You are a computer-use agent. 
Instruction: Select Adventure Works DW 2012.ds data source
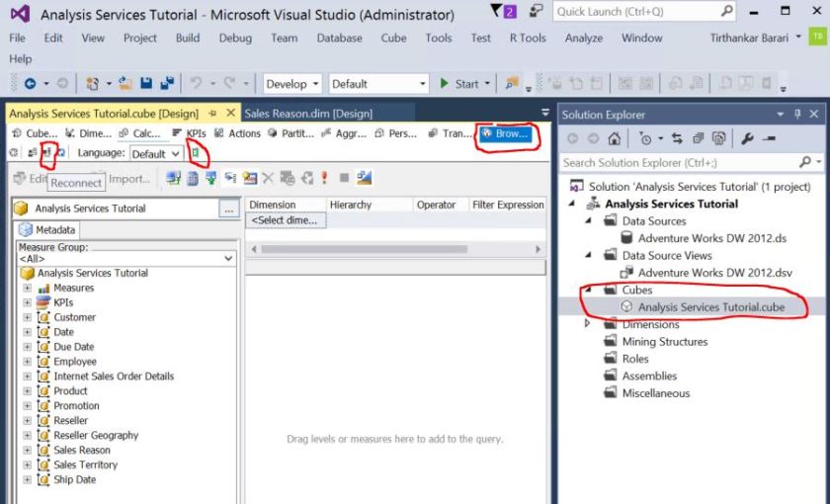pos(711,238)
